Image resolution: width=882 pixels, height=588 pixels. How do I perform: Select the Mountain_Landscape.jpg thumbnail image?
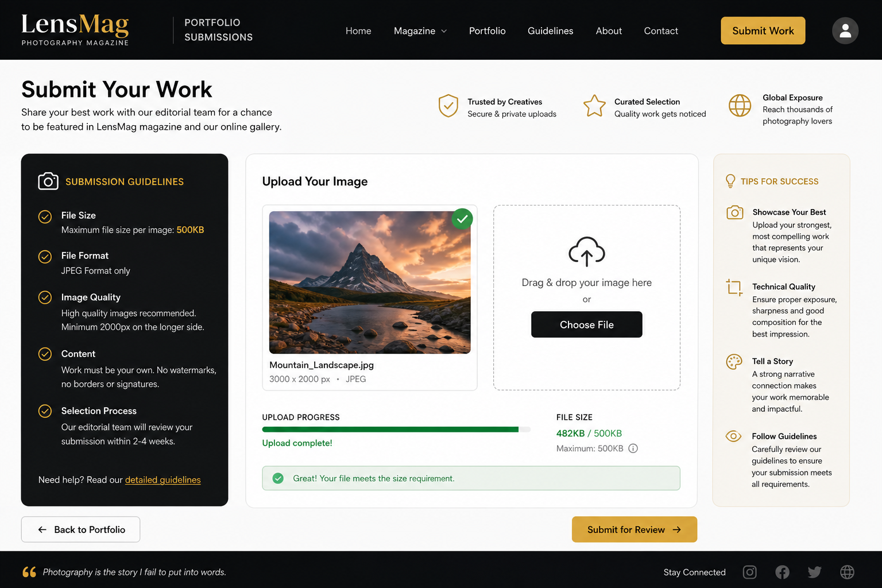pos(370,283)
